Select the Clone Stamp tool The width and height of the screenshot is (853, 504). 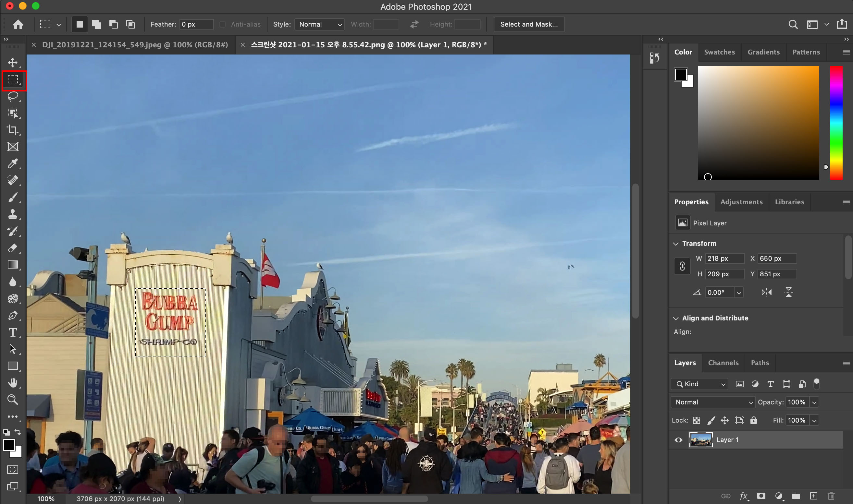13,214
